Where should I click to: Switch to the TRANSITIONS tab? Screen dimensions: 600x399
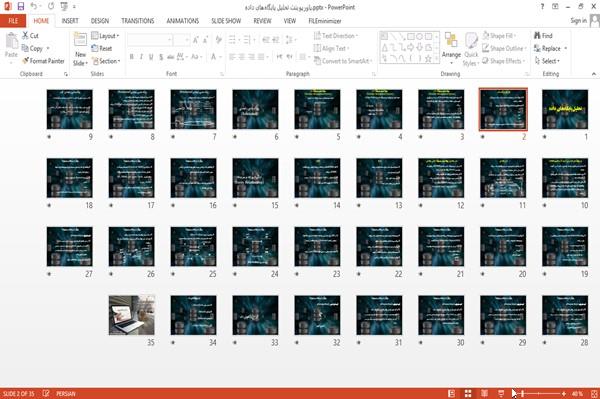(x=138, y=21)
